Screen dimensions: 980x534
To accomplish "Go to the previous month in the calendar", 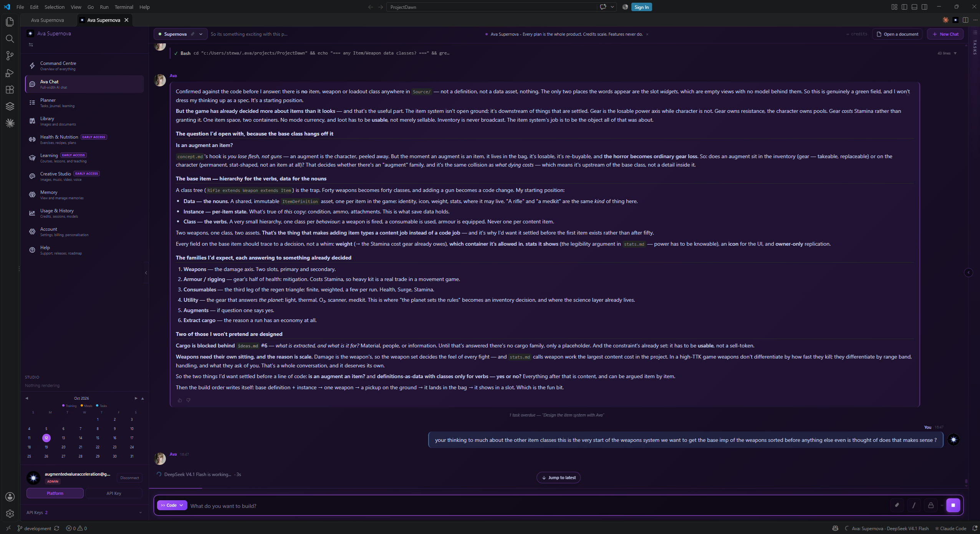I will click(x=26, y=398).
